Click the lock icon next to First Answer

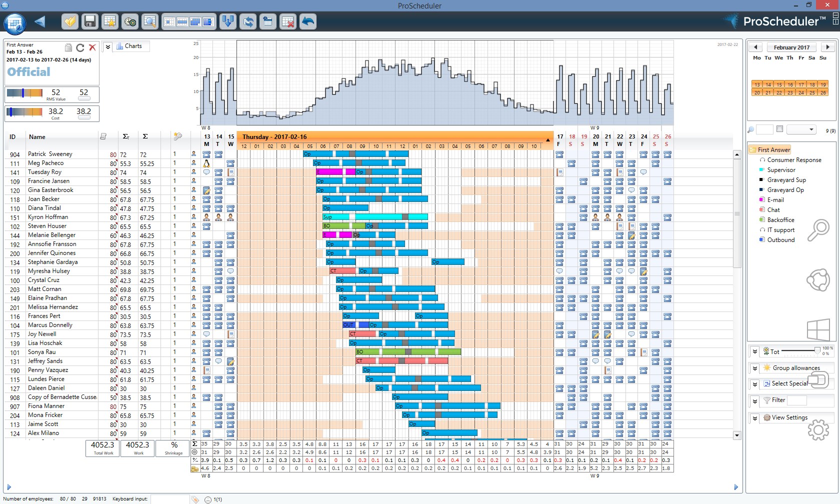[x=68, y=47]
